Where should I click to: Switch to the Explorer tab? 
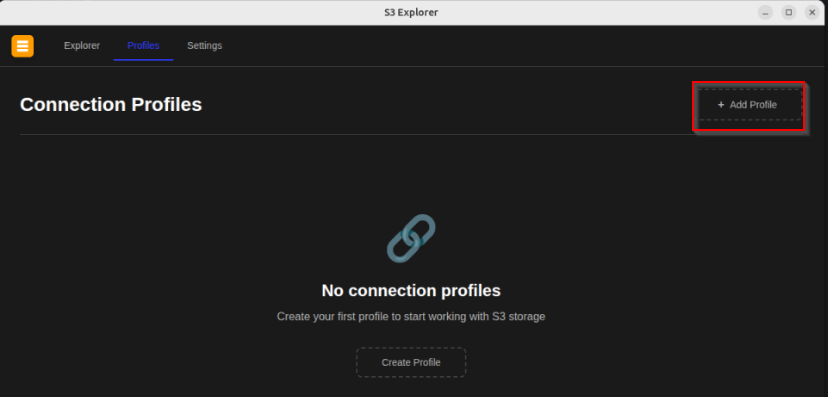(x=82, y=46)
